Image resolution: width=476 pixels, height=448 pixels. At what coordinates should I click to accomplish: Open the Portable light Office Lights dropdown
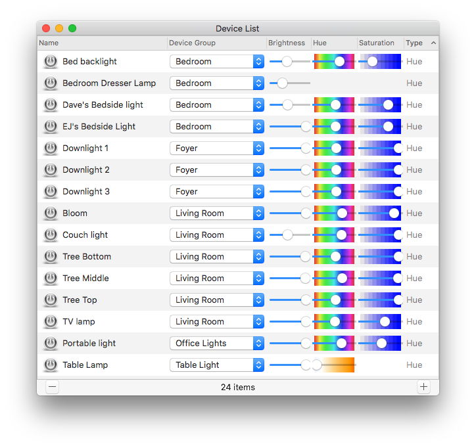(217, 344)
